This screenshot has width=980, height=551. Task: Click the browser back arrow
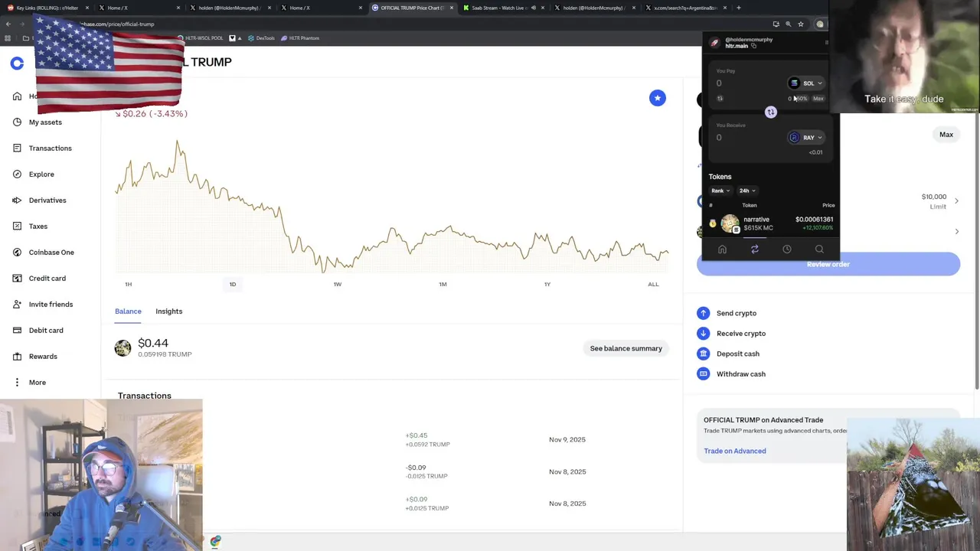[x=8, y=24]
